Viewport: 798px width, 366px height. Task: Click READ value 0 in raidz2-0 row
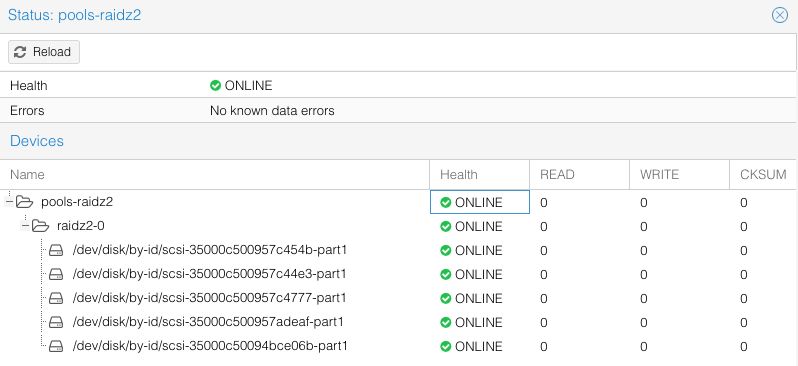[544, 227]
